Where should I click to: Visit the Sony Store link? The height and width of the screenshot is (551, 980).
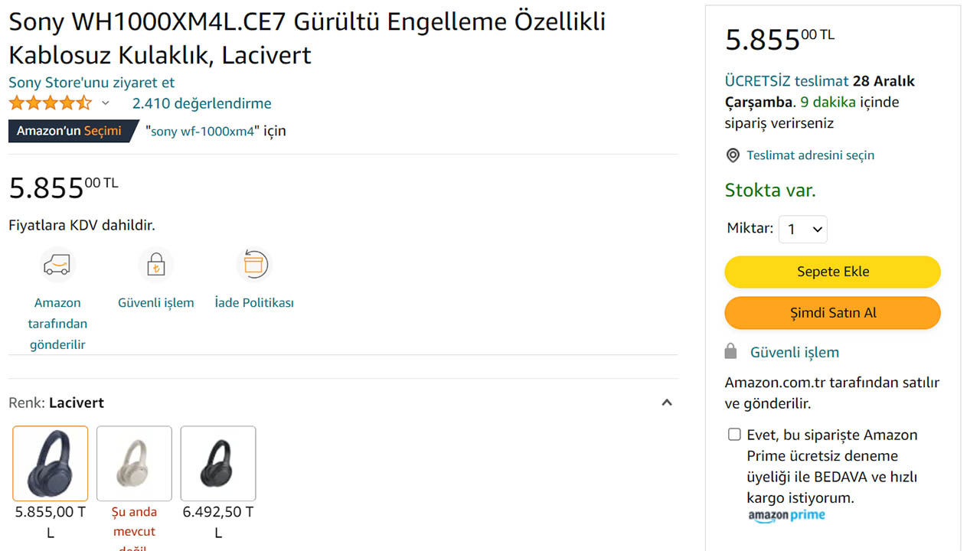point(92,83)
